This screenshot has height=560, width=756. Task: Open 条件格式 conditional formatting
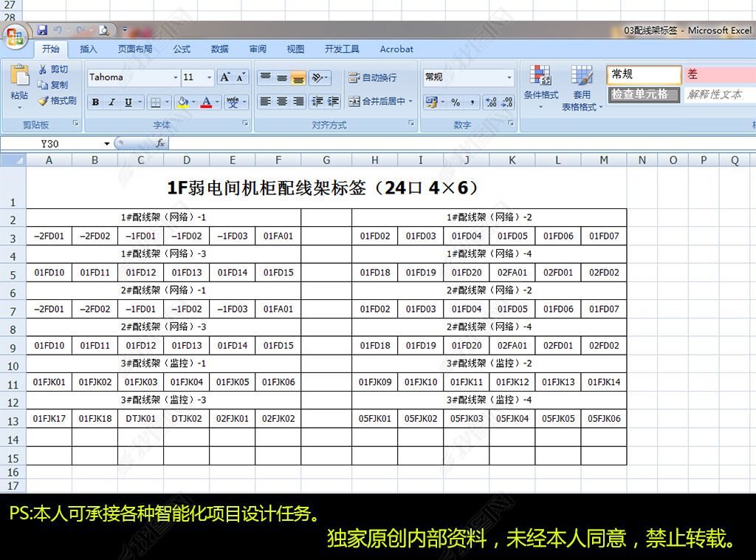tap(541, 87)
